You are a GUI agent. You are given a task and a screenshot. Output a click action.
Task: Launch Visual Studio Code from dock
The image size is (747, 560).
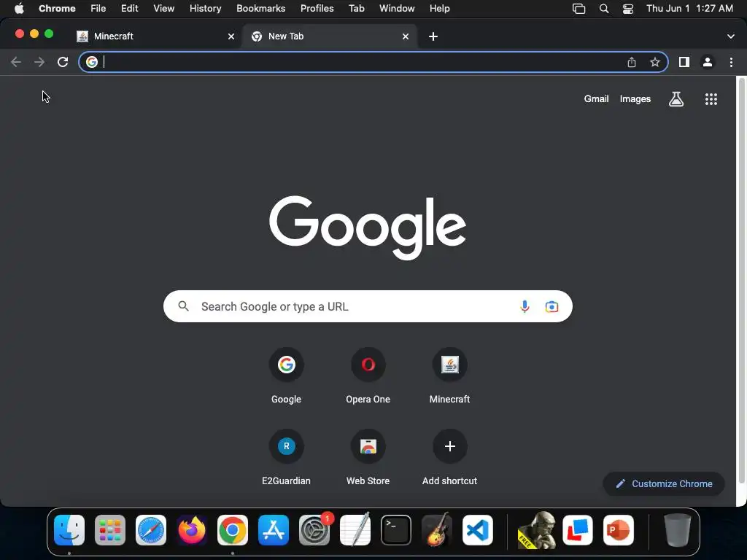[x=477, y=530]
